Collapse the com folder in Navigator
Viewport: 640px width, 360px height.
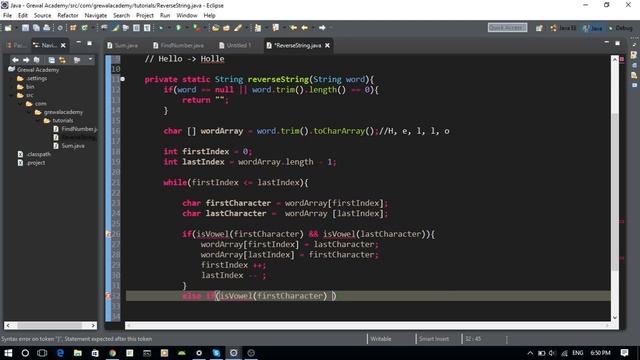[x=20, y=104]
